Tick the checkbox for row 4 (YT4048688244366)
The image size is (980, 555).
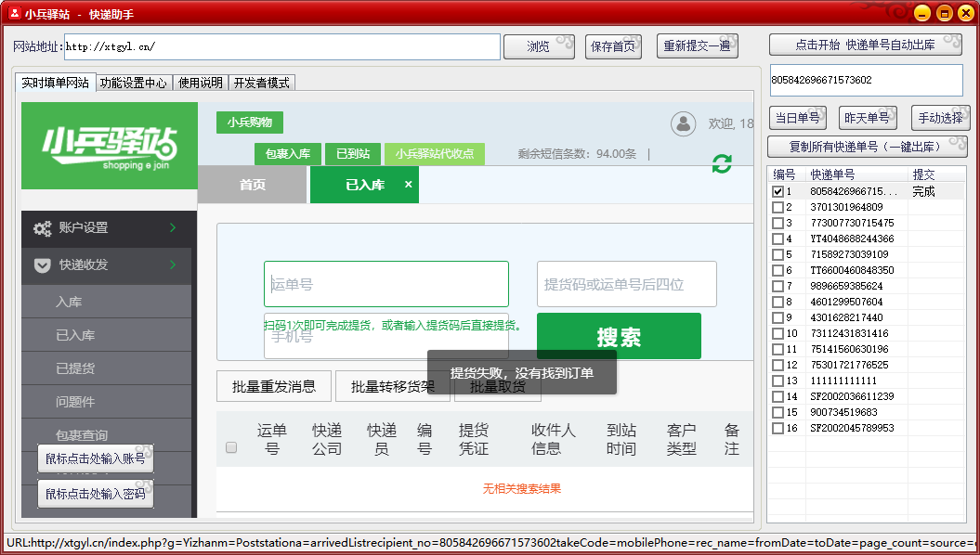pos(777,239)
